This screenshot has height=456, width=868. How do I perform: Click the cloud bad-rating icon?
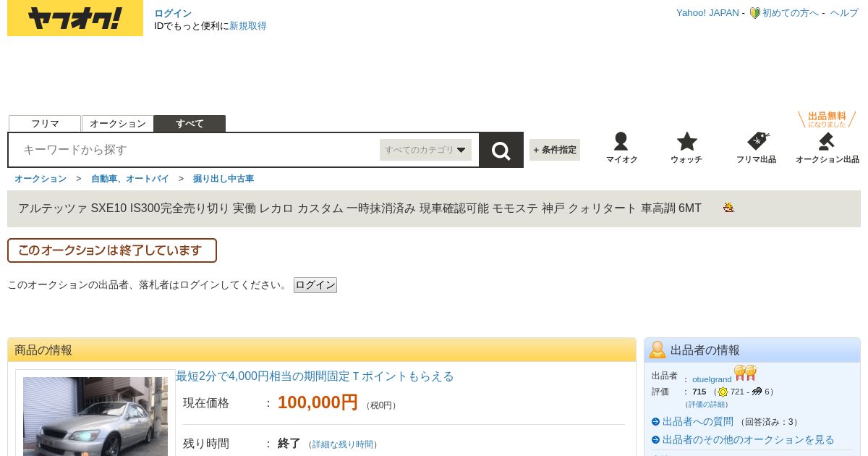(757, 392)
